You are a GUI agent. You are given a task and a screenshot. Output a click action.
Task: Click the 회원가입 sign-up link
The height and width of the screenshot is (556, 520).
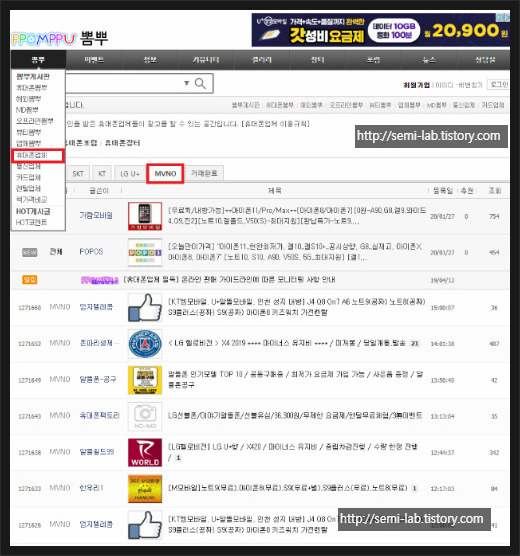tap(416, 85)
